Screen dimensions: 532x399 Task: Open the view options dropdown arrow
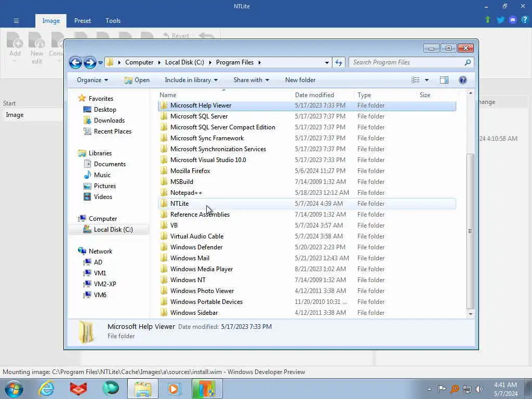click(427, 80)
